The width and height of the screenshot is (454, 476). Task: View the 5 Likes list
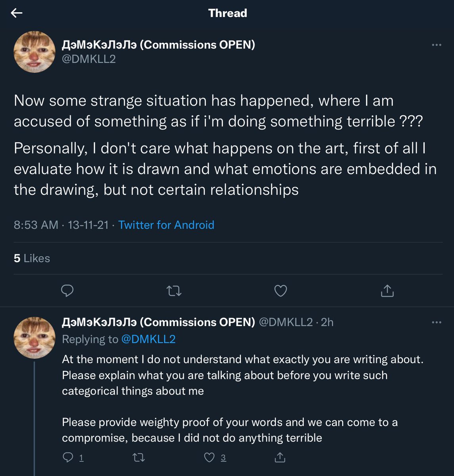tap(32, 258)
